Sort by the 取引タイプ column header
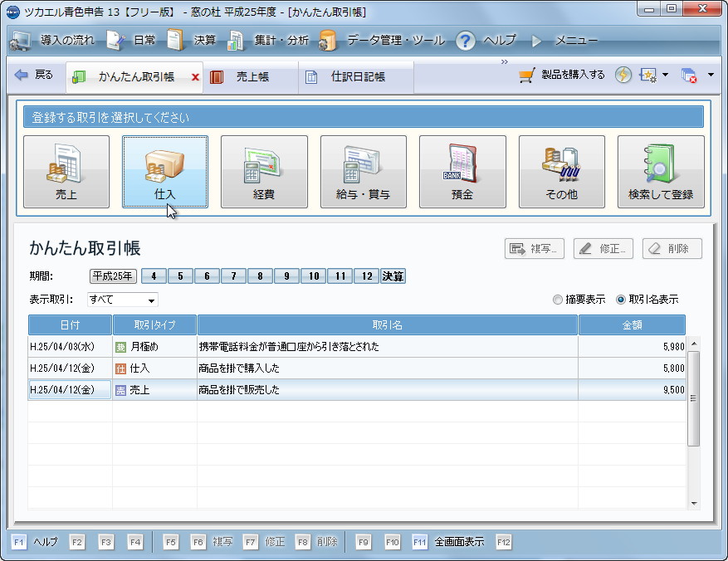This screenshot has height=561, width=728. click(x=154, y=324)
